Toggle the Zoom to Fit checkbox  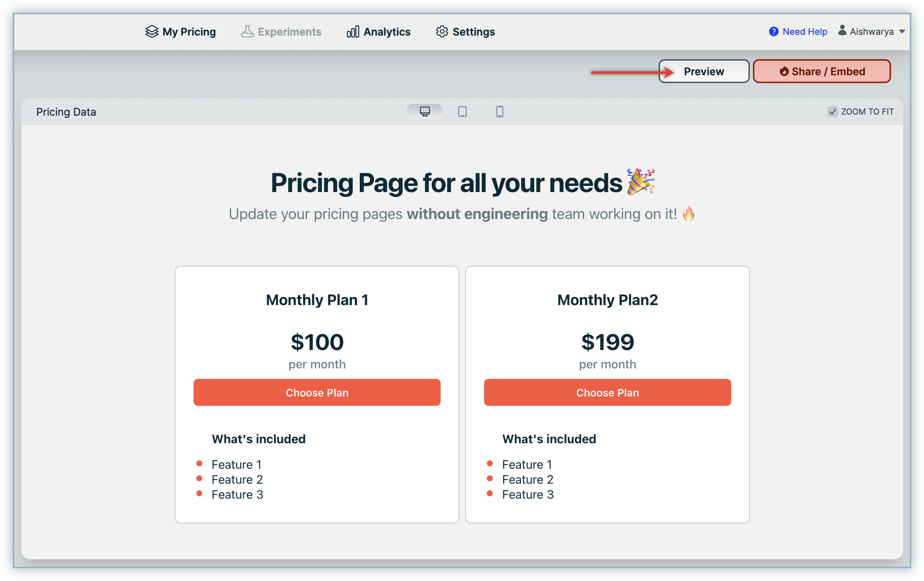tap(832, 112)
